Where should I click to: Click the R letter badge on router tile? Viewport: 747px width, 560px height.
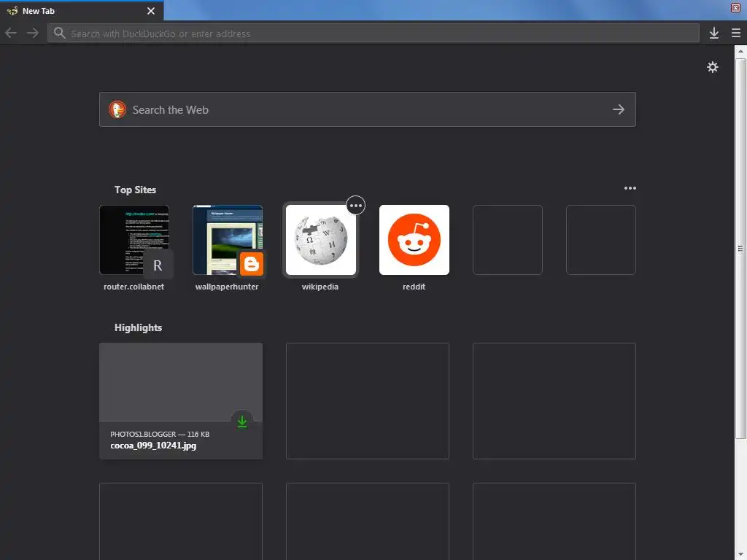158,265
